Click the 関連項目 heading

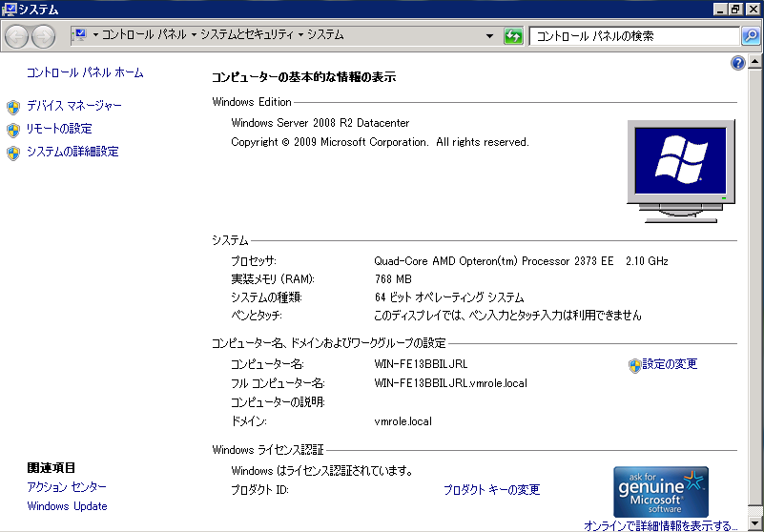tap(52, 468)
